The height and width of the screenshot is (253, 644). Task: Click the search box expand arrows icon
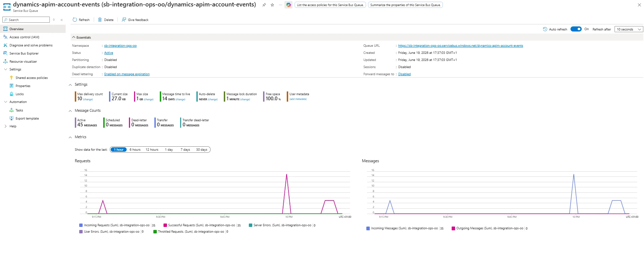(54, 20)
